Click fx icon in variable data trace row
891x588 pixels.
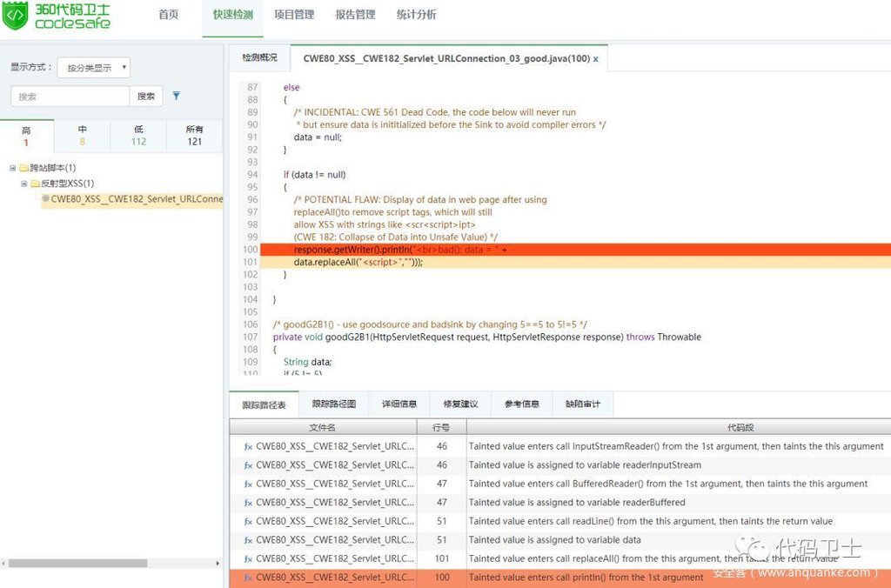(248, 540)
